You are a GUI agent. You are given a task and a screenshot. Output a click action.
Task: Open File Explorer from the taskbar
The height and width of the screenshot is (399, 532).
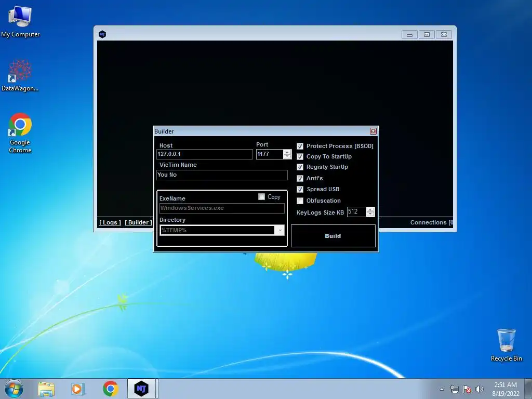coord(46,389)
